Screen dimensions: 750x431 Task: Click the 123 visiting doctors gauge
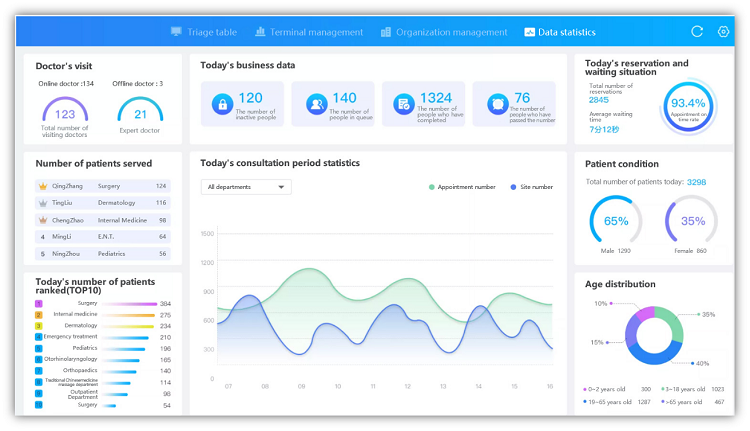pos(65,110)
